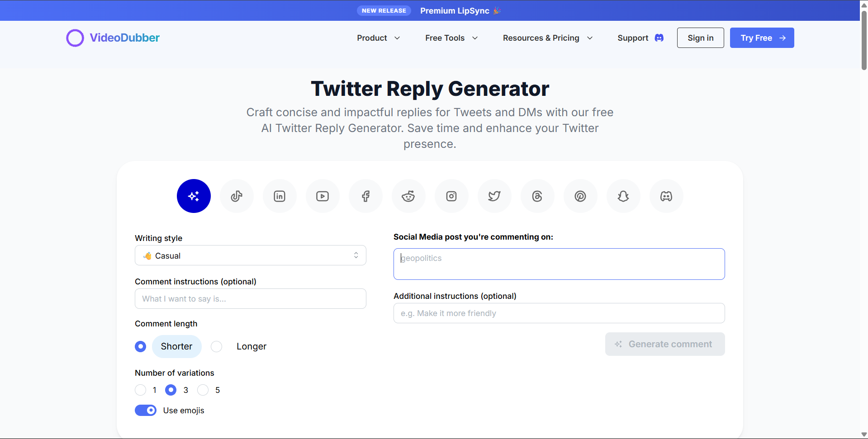The height and width of the screenshot is (439, 868).
Task: Select the Reddit platform icon
Action: coord(408,196)
